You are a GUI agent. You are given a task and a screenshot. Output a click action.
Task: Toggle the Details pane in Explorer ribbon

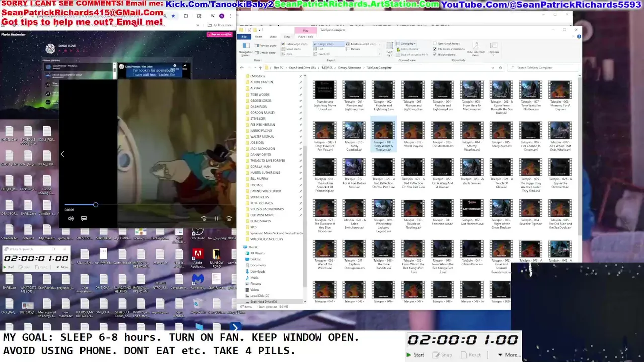pyautogui.click(x=265, y=52)
